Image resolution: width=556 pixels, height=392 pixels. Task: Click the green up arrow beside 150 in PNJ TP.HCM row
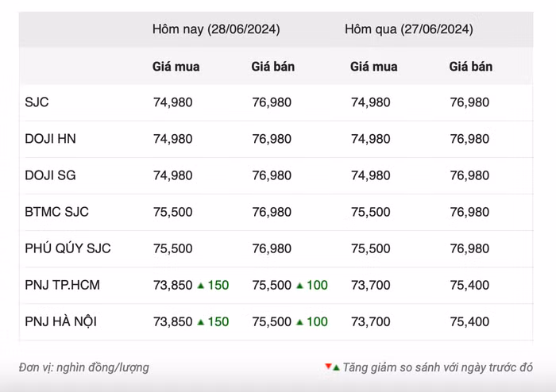pyautogui.click(x=200, y=285)
